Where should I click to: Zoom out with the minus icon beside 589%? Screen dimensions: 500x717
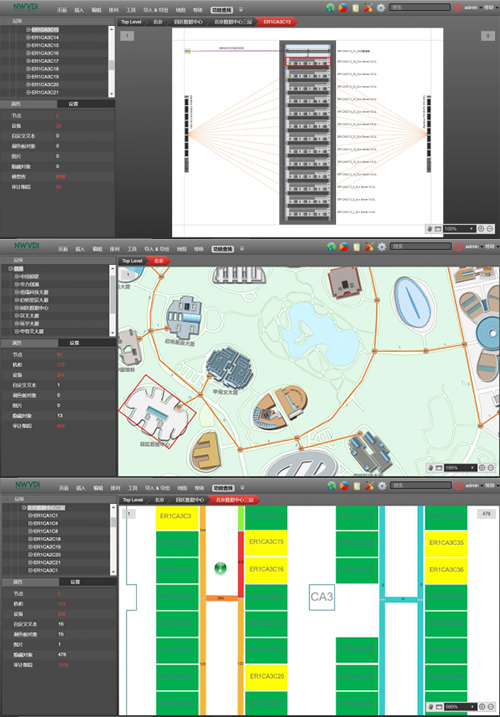(x=491, y=707)
